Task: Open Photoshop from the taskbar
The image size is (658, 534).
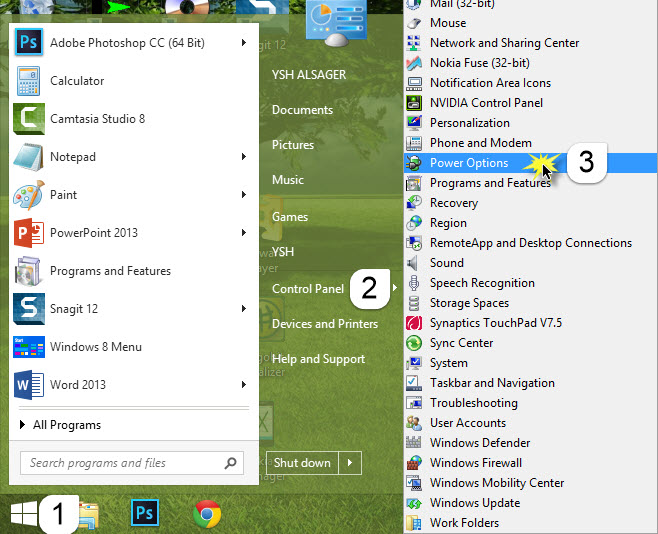Action: tap(144, 513)
